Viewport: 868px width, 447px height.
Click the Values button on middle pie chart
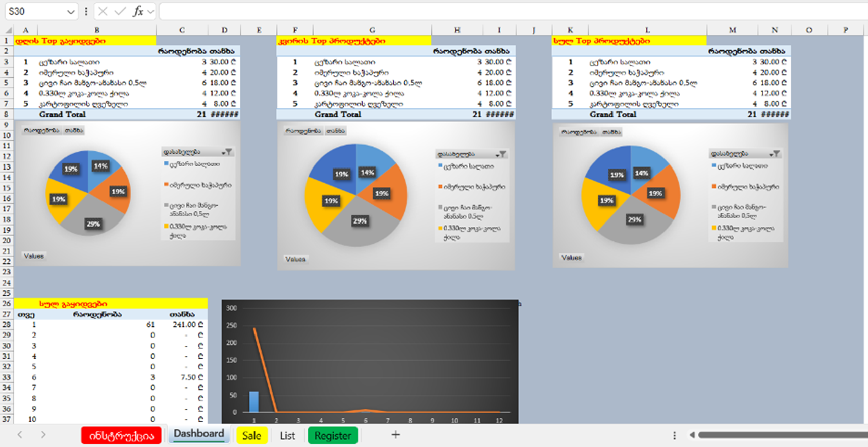(295, 259)
